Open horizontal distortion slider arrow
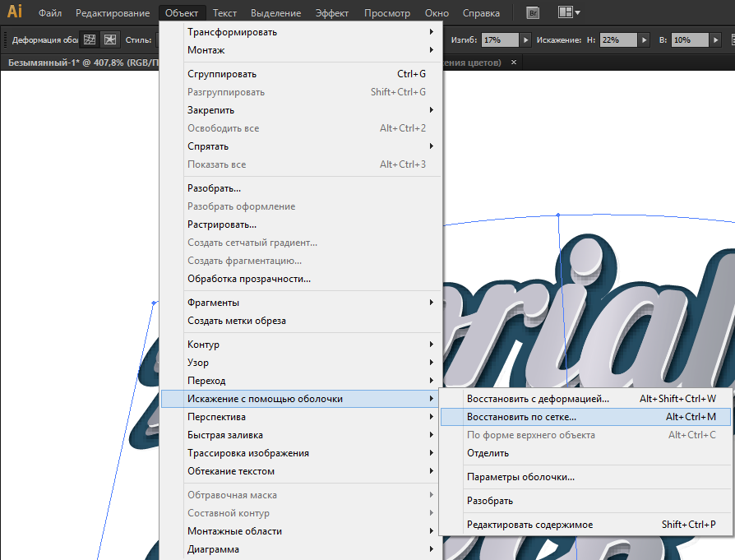Viewport: 735px width, 560px height. (644, 39)
